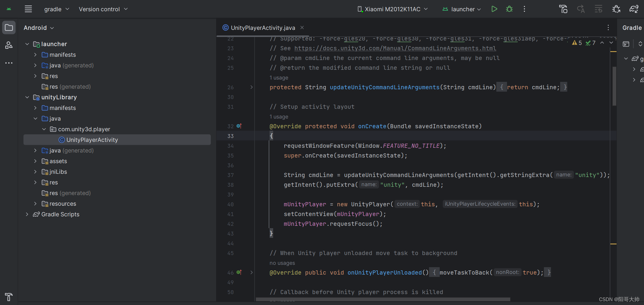Expand launcher manifests folder

click(x=35, y=55)
